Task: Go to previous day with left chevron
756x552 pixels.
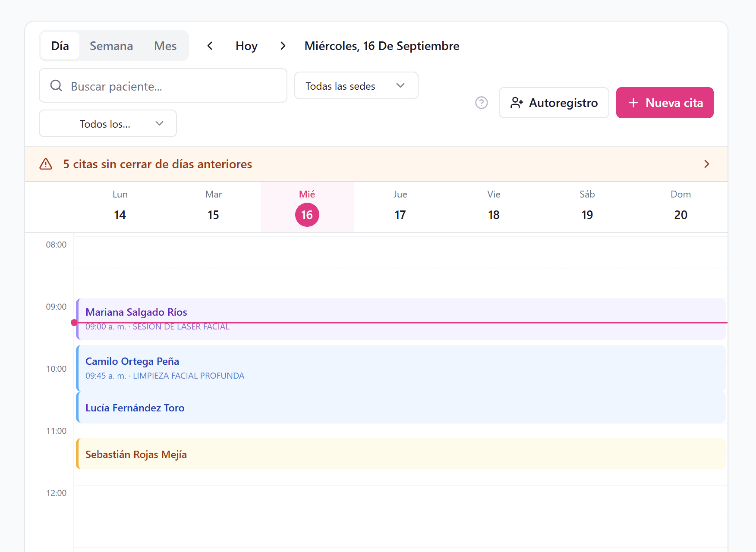Action: point(210,46)
